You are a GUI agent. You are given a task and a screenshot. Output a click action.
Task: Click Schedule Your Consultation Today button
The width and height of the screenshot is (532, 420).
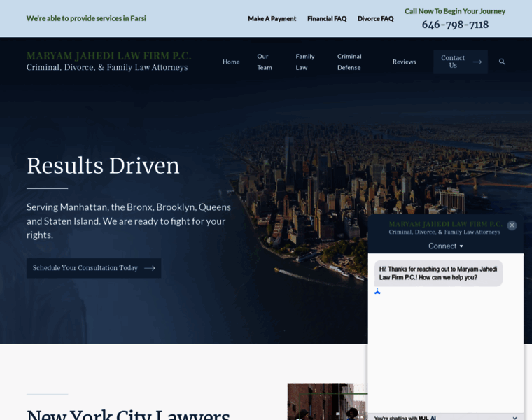point(94,268)
